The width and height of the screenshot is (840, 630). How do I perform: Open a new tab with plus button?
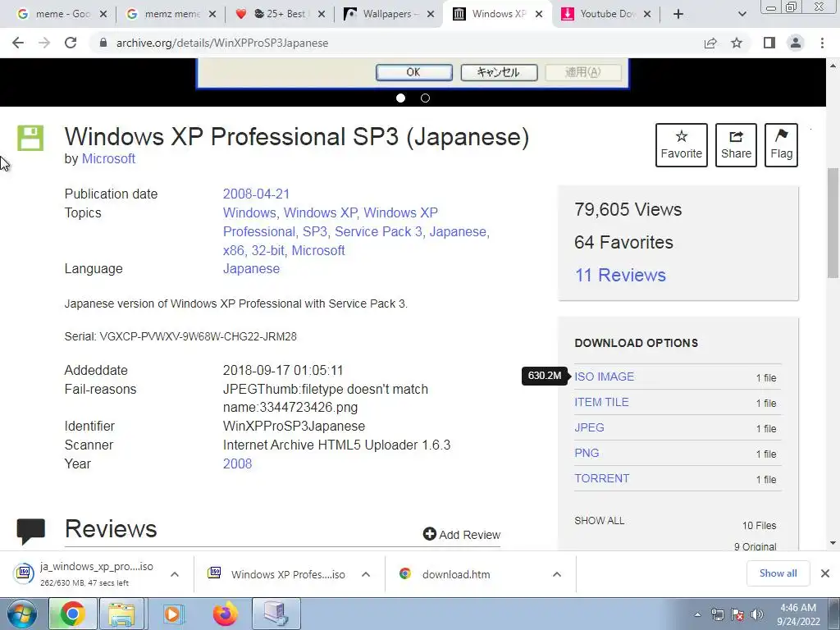click(x=678, y=14)
